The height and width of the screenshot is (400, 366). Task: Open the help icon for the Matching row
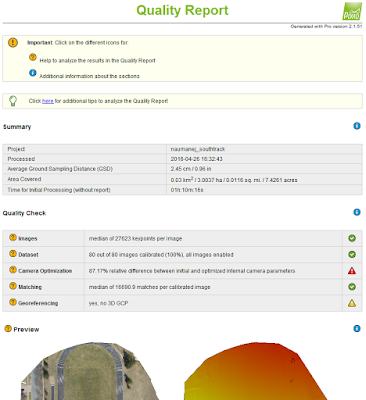tap(13, 286)
